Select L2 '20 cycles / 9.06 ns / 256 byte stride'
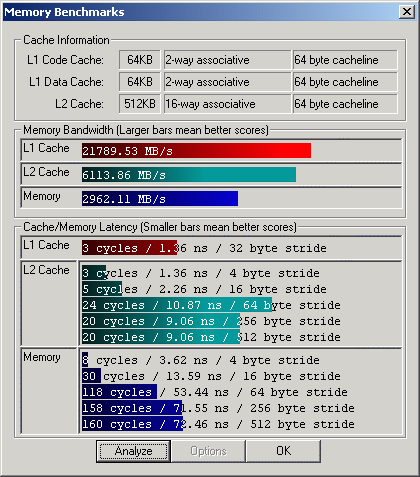420x477 pixels. click(x=211, y=321)
